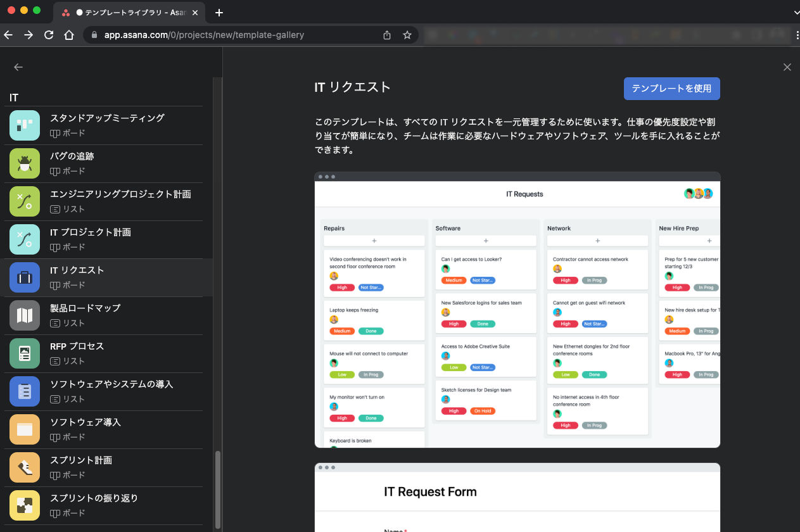The width and height of the screenshot is (800, 532).
Task: Choose スプリント計画 template name
Action: tap(81, 460)
